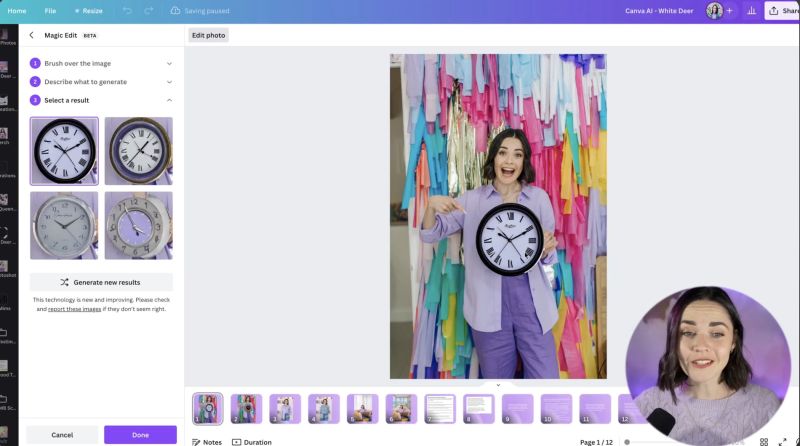Select the gold-rimmed clock result
The image size is (800, 446).
[139, 151]
